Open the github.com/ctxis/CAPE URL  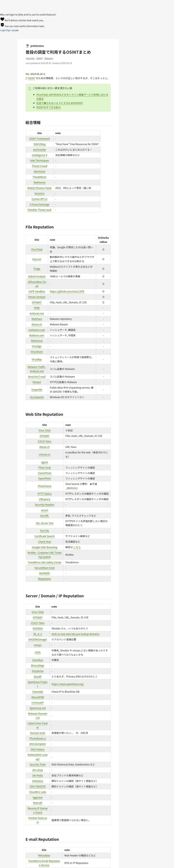coord(67,292)
